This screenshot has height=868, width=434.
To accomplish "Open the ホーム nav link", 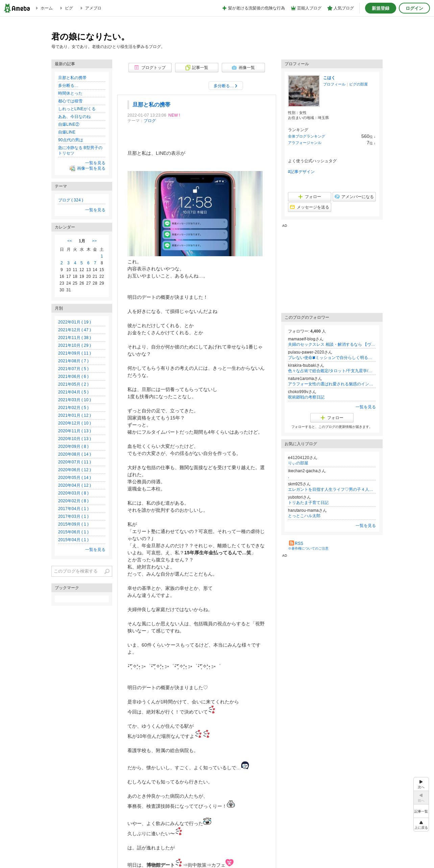I will click(46, 8).
